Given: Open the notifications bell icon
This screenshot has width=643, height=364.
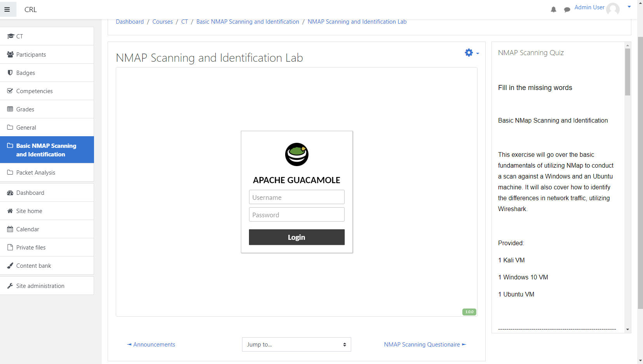Looking at the screenshot, I should (553, 10).
